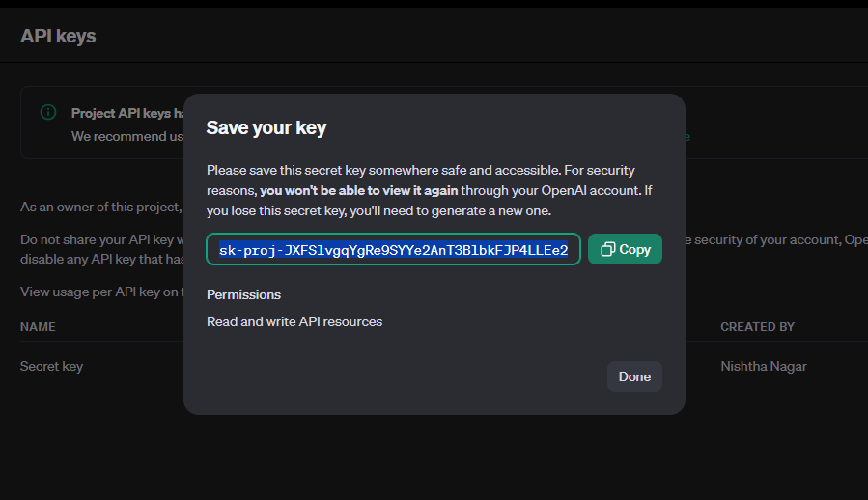The height and width of the screenshot is (500, 868).
Task: Click the green link at banner's right edge
Action: click(x=687, y=137)
